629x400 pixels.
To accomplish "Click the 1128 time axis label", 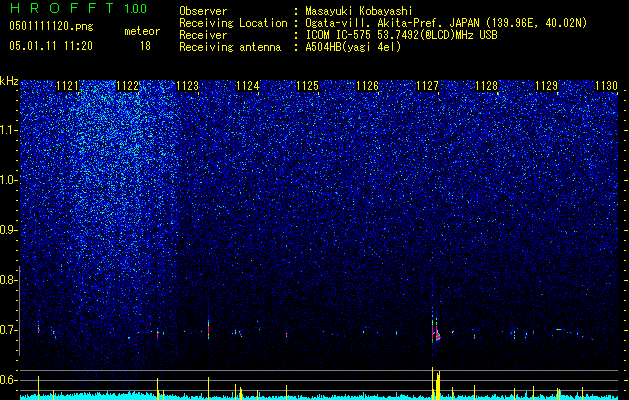I will pyautogui.click(x=487, y=85).
